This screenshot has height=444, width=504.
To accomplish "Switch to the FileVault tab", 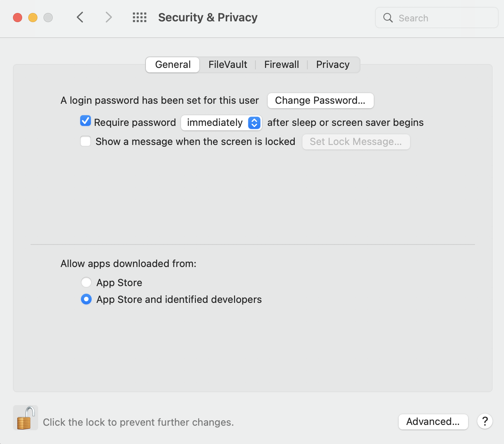I will coord(228,64).
